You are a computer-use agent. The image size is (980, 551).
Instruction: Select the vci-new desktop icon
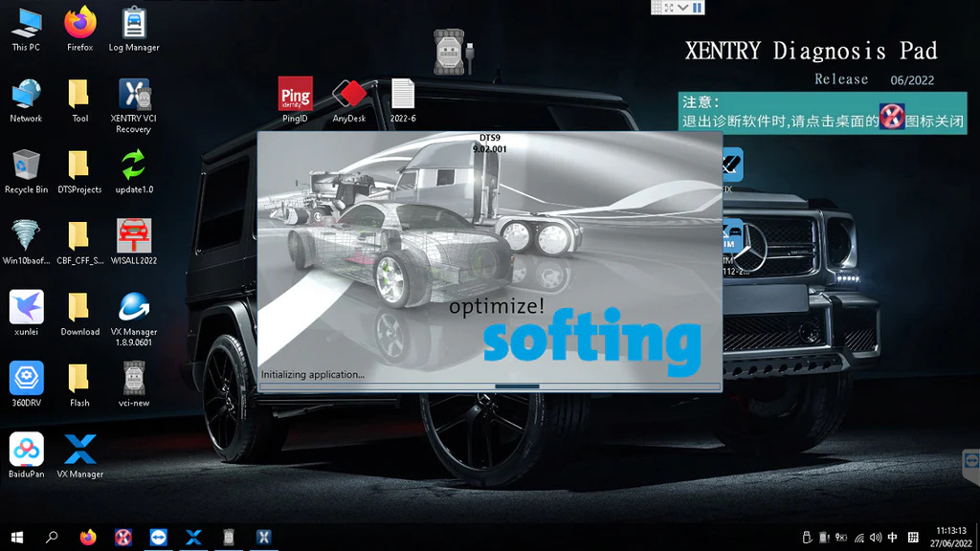tap(134, 385)
